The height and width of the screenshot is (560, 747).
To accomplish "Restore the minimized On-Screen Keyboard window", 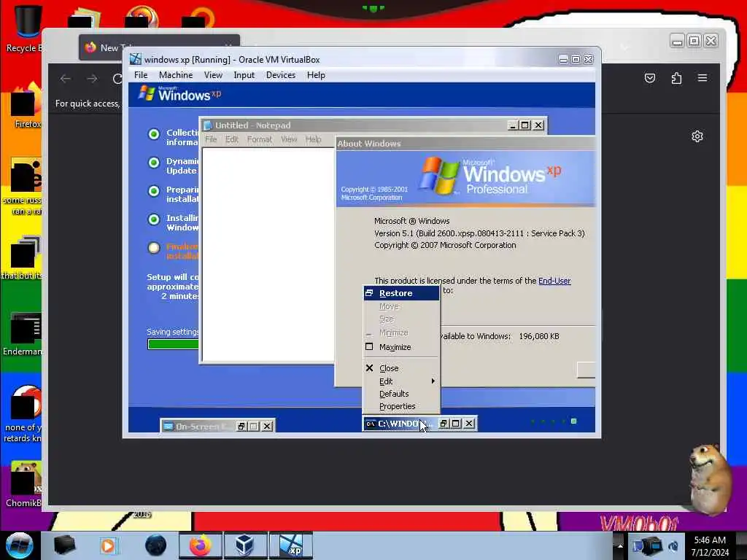I will pos(241,426).
